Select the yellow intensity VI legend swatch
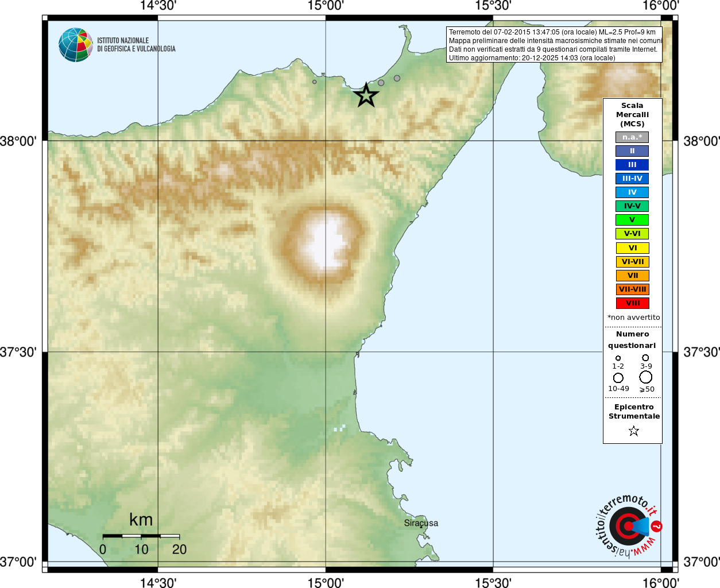 click(632, 248)
